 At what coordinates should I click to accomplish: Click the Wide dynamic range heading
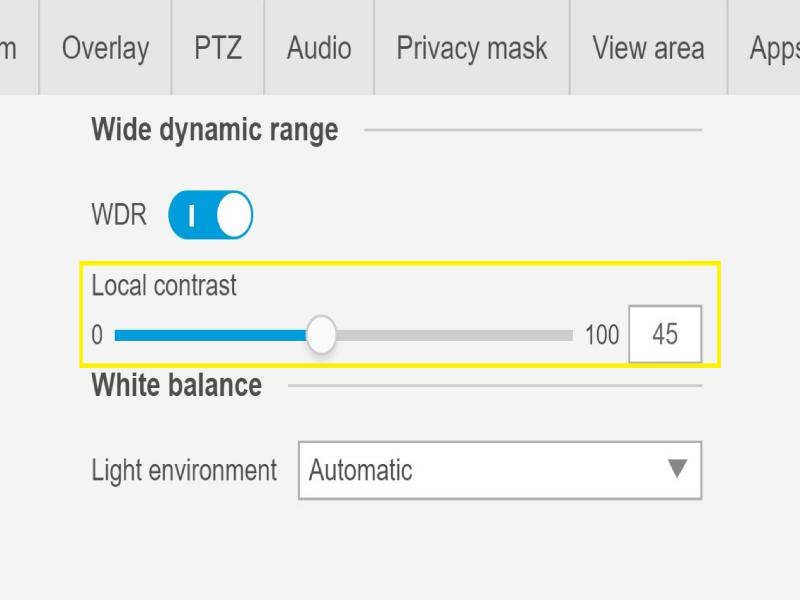(215, 130)
